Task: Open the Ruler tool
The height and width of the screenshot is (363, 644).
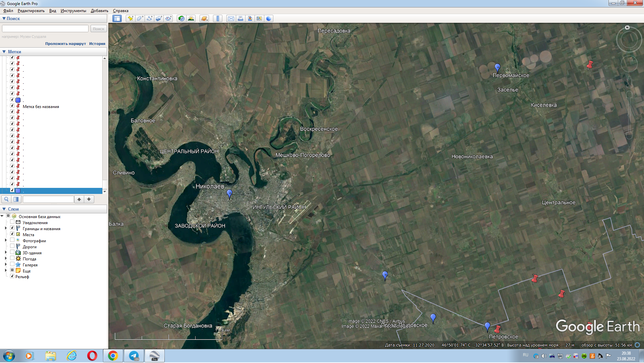Action: (218, 19)
